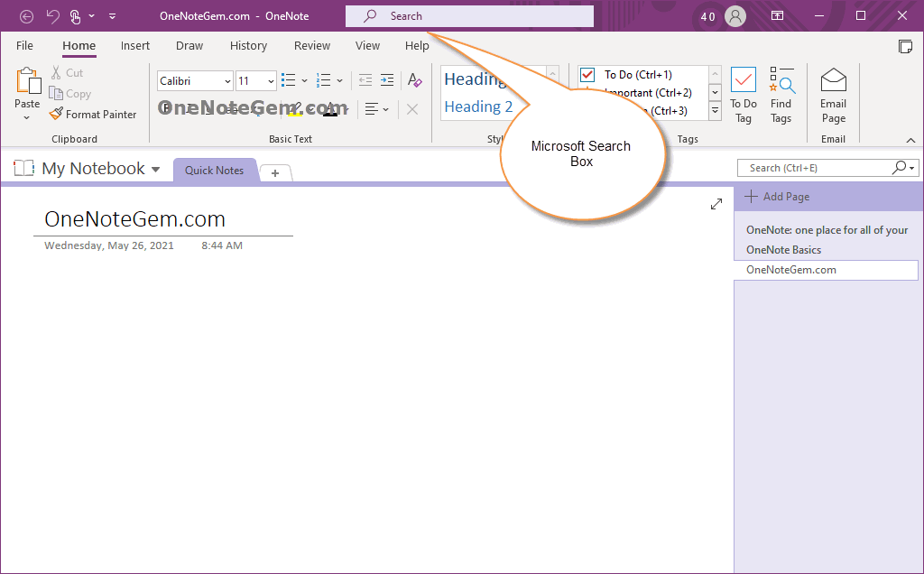Click Add Page in the page list
Image resolution: width=924 pixels, height=574 pixels.
click(777, 197)
